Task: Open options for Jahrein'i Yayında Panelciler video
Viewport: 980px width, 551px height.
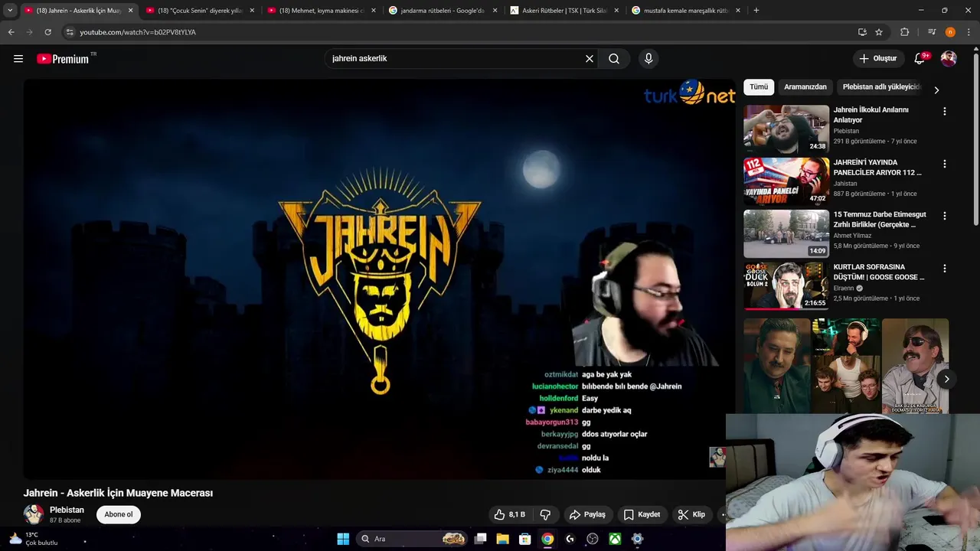Action: [944, 164]
